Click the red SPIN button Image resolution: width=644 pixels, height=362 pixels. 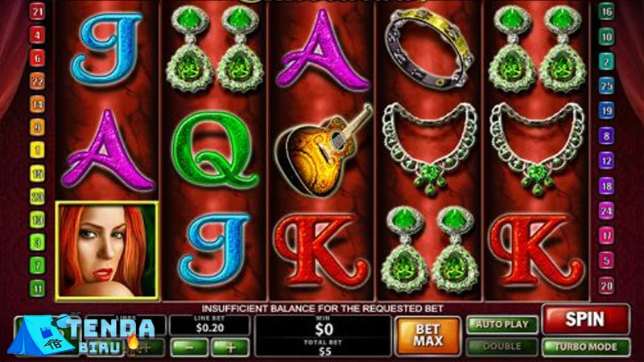tap(586, 319)
